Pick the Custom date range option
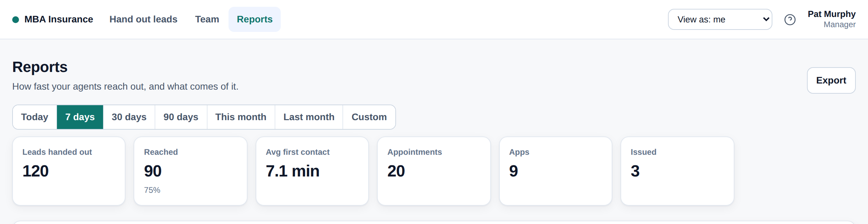Image resolution: width=868 pixels, height=224 pixels. pos(369,117)
